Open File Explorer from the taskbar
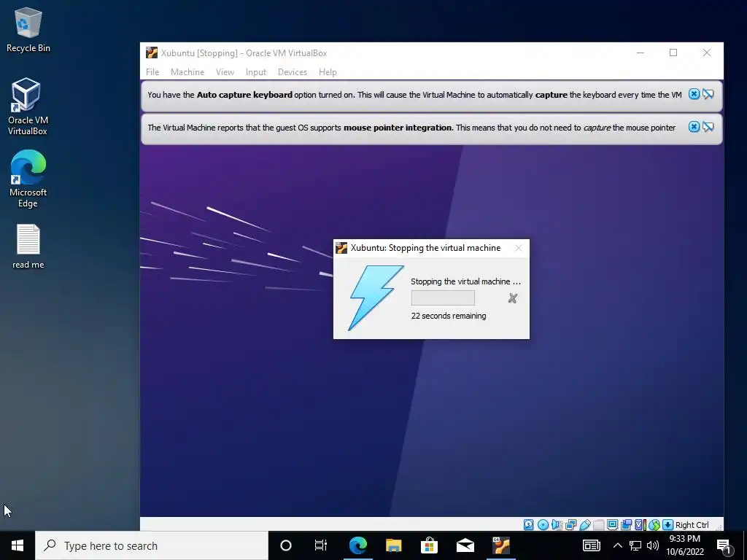The height and width of the screenshot is (560, 747). point(393,545)
